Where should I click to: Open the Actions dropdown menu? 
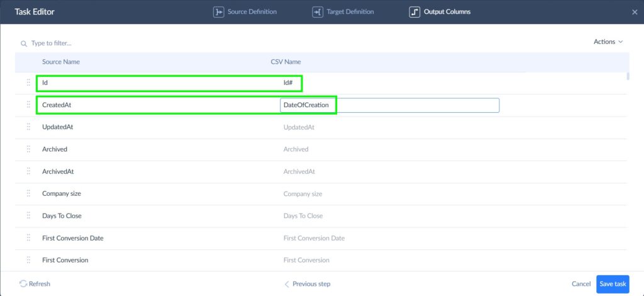coord(608,42)
